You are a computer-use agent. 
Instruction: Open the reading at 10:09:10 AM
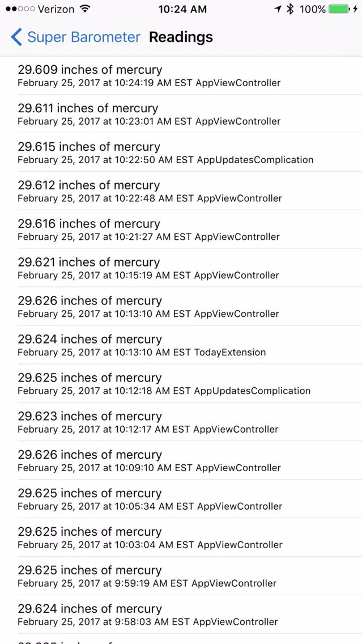tap(181, 460)
